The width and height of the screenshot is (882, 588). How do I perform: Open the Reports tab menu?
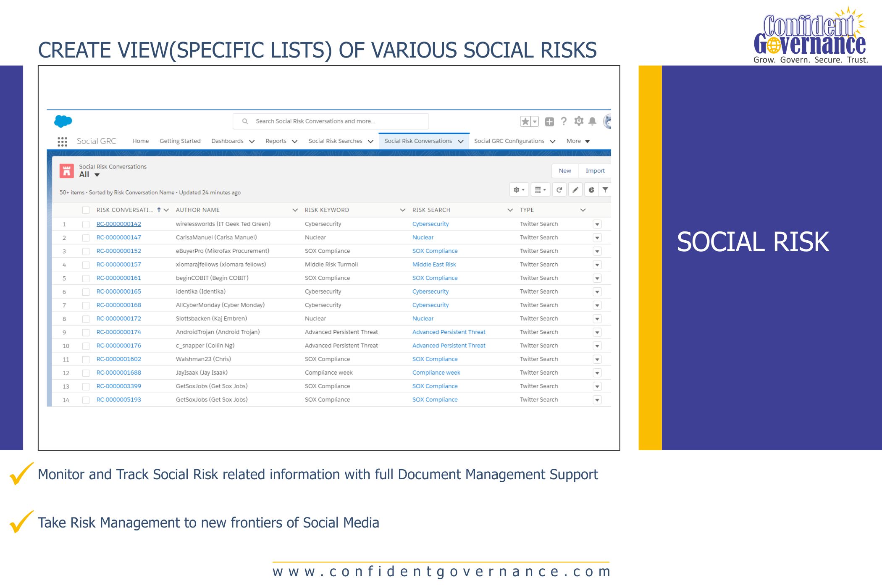point(281,141)
